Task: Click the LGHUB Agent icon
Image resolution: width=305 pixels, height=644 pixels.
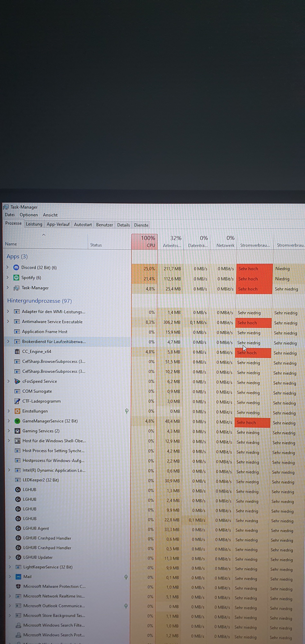Action: pos(18,528)
